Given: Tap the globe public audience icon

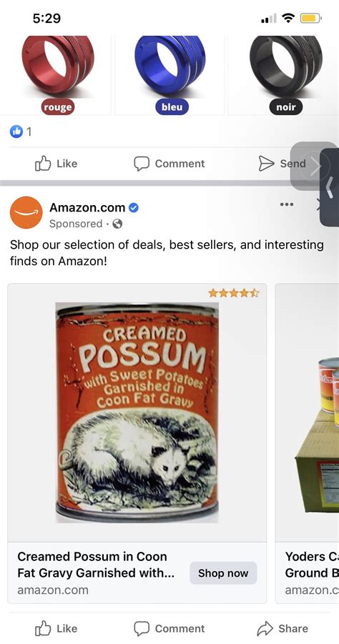Looking at the screenshot, I should pos(117,224).
